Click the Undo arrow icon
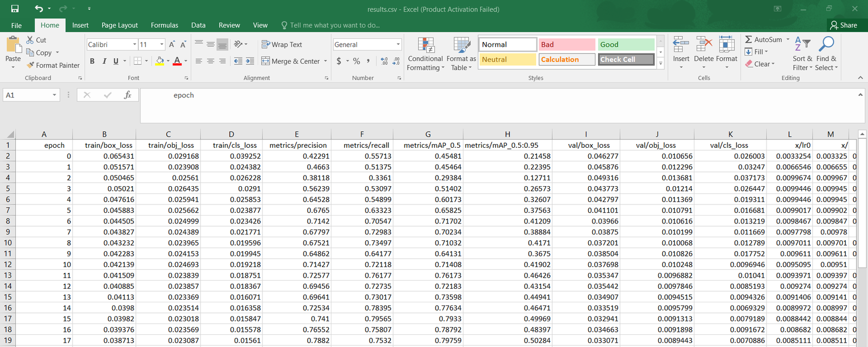868x347 pixels. coord(38,9)
